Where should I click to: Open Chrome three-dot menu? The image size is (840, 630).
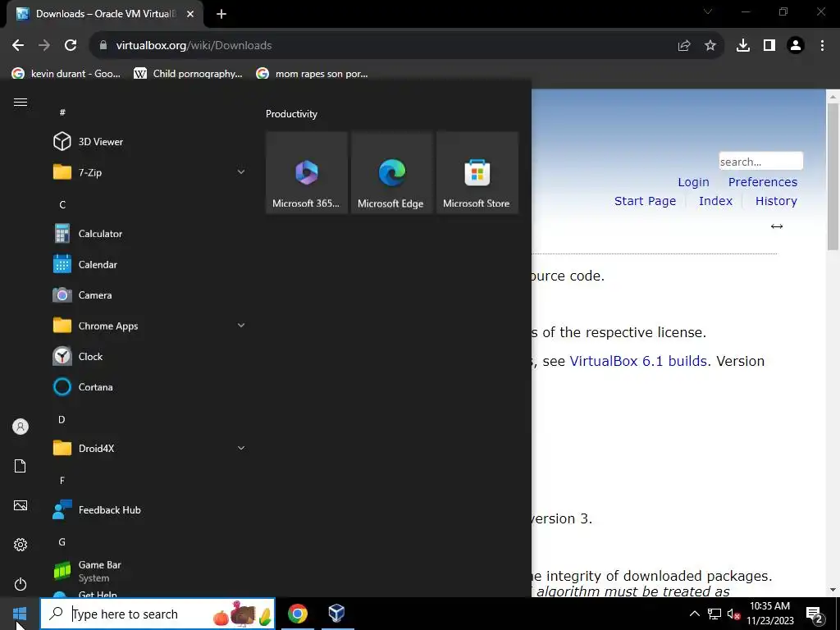(x=822, y=46)
